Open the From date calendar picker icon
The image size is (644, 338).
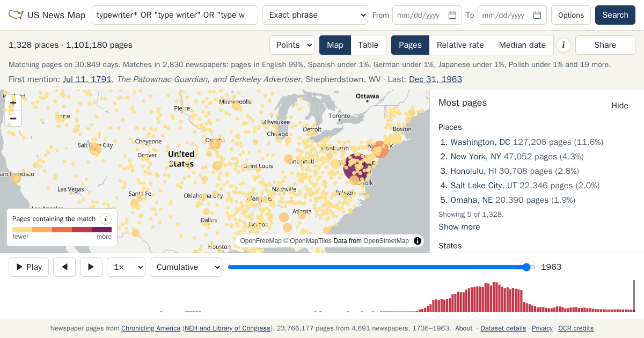[452, 15]
